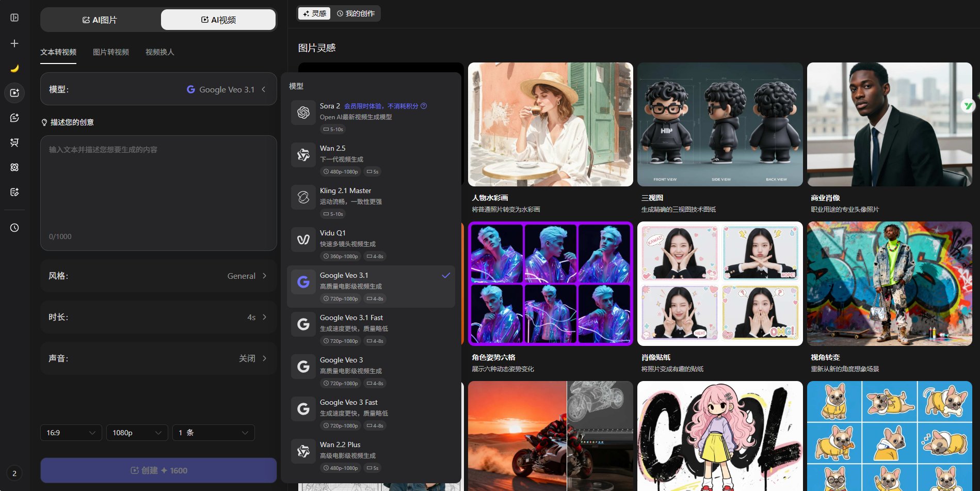Click the 创建 1600 create button
This screenshot has height=491, width=980.
(158, 470)
